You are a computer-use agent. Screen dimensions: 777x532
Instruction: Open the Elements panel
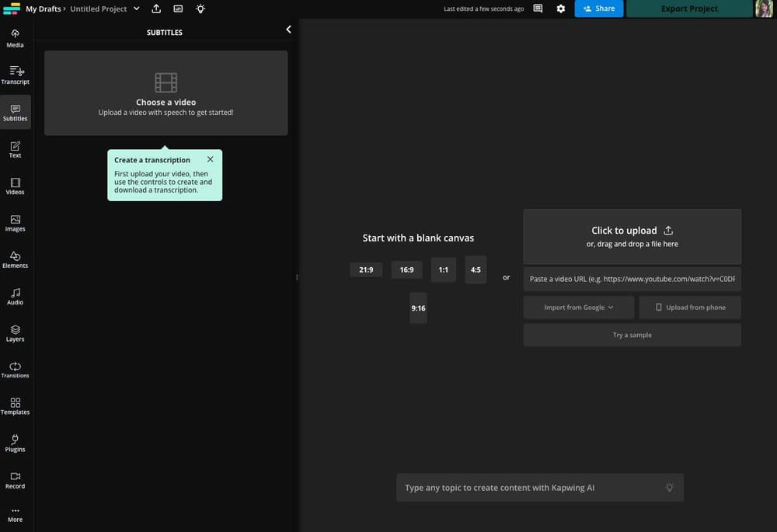point(15,259)
